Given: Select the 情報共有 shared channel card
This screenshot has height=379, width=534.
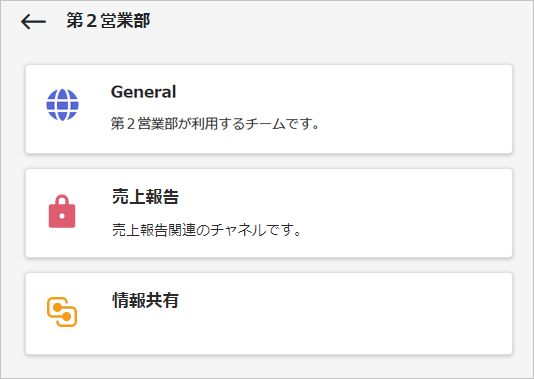Looking at the screenshot, I should [269, 314].
